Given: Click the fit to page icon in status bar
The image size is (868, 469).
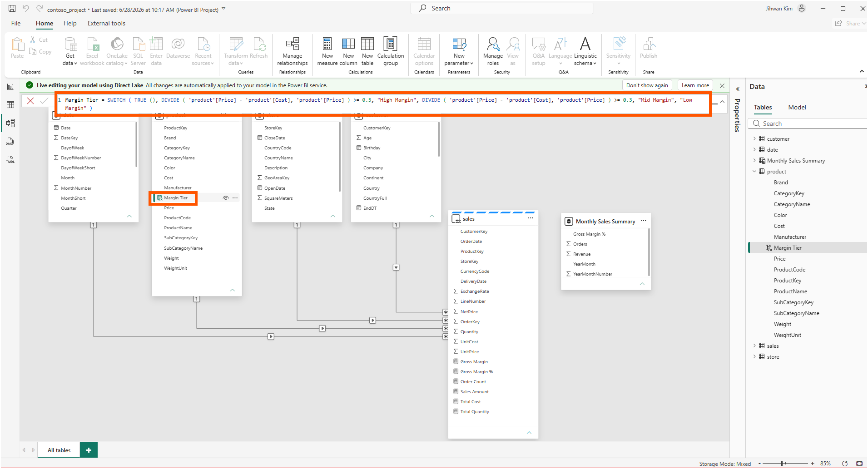Looking at the screenshot, I should click(859, 464).
